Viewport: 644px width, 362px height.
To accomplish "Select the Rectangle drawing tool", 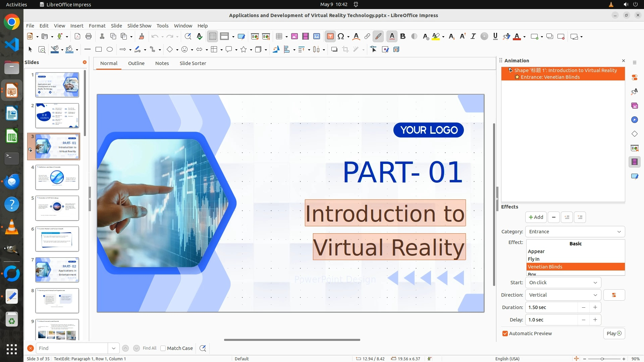I will pos(99,50).
